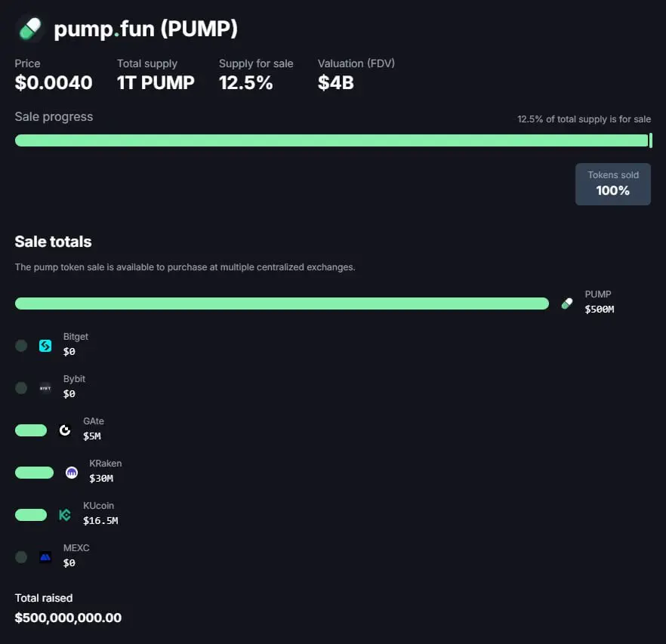Click the Tokens sold 100% box
The image size is (666, 644).
(x=612, y=183)
